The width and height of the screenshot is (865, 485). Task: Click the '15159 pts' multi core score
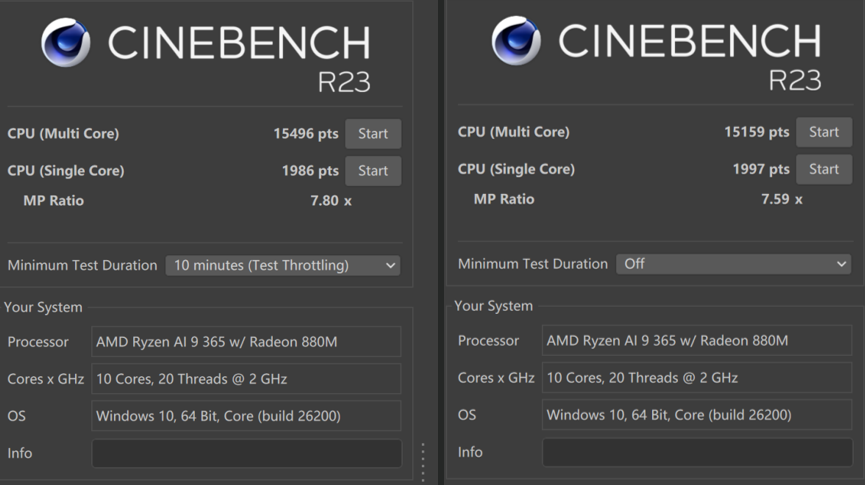(x=756, y=132)
